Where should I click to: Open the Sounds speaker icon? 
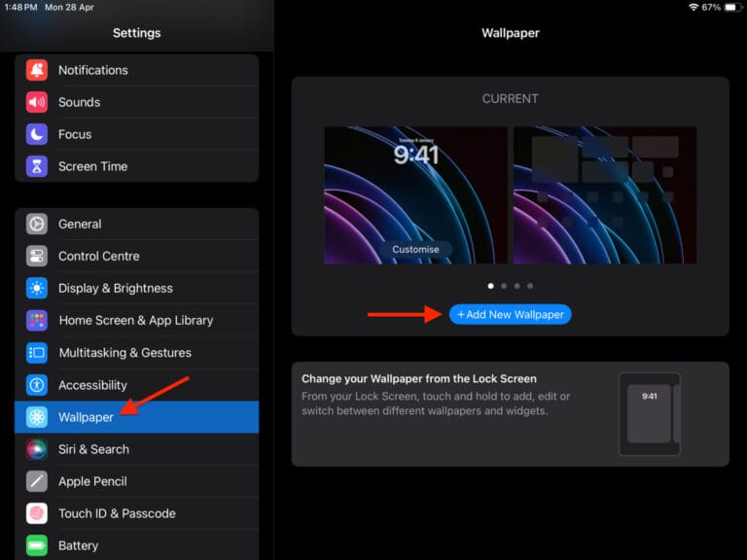(37, 102)
